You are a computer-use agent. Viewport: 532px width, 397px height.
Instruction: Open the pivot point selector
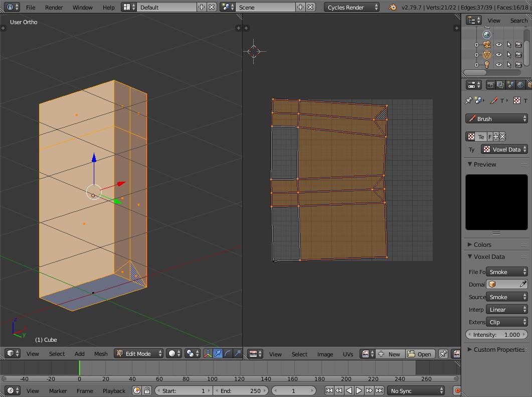pos(193,353)
